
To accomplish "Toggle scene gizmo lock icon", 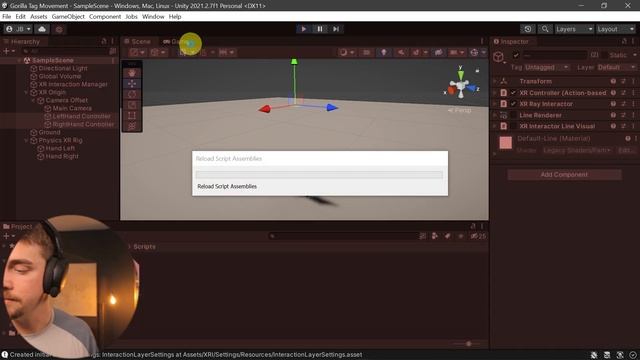I will pos(477,71).
